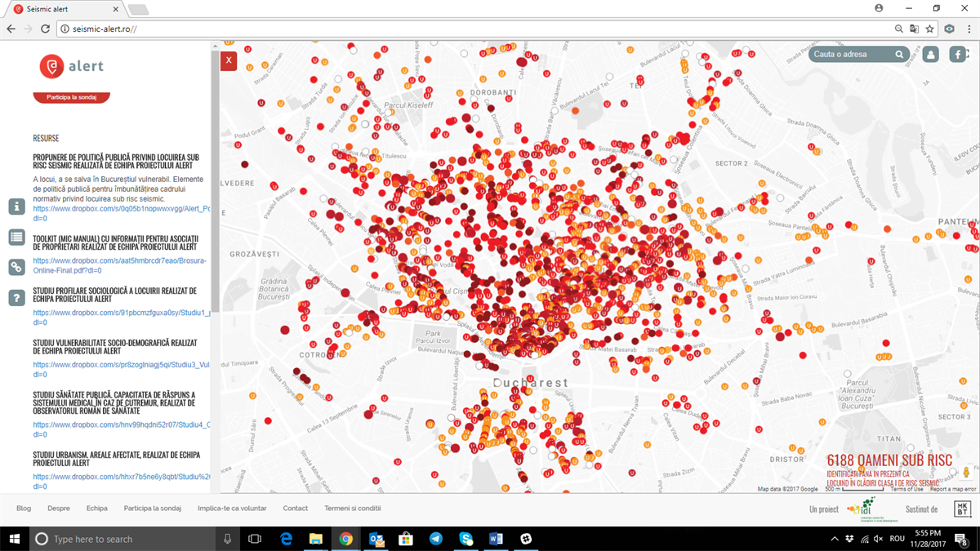Open the list view sidebar icon

[16, 237]
